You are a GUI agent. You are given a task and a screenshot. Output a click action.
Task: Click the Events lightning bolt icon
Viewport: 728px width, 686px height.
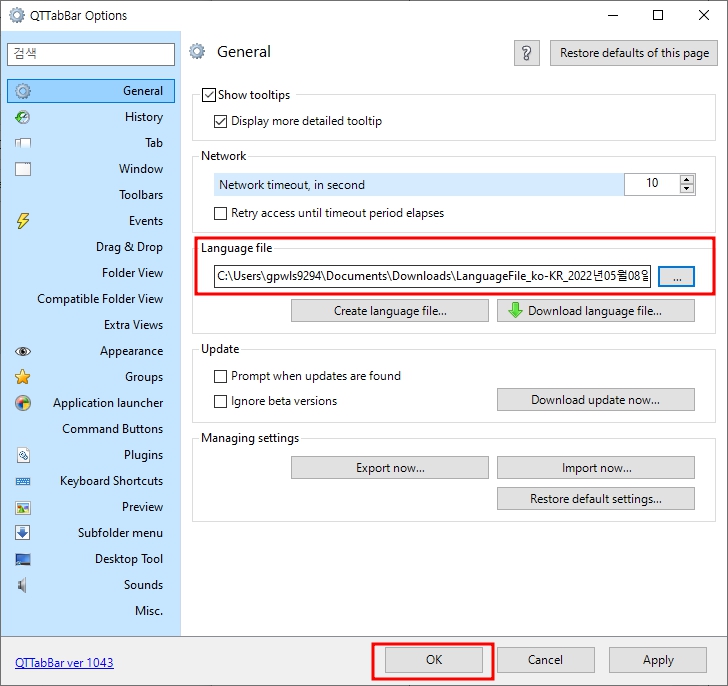pos(23,221)
